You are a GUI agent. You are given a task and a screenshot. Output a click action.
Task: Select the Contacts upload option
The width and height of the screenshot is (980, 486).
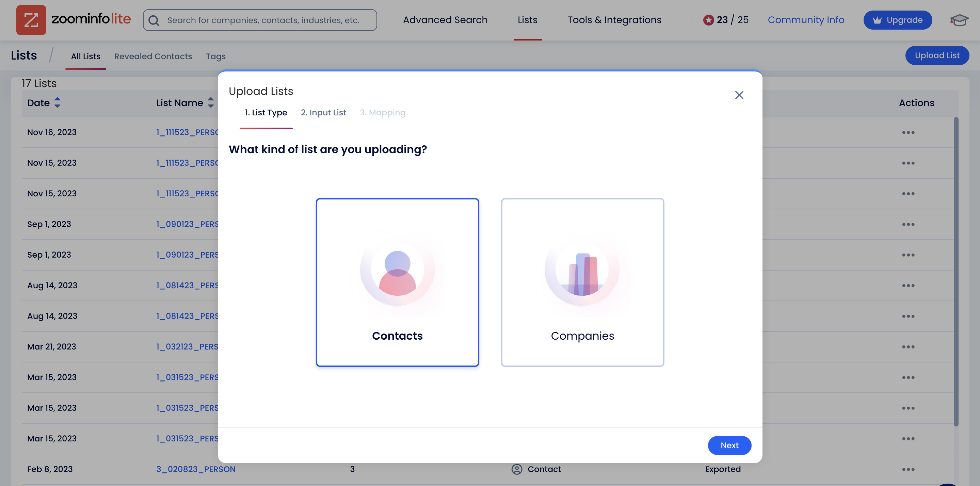397,282
